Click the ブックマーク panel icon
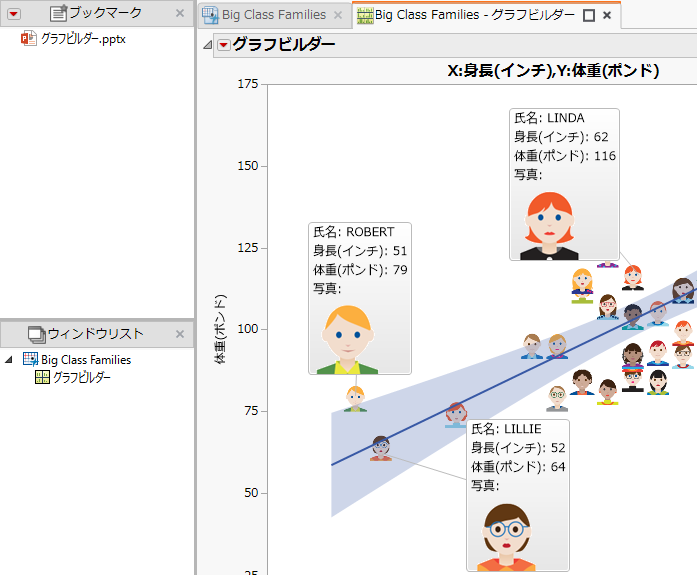The image size is (697, 575). click(x=58, y=13)
